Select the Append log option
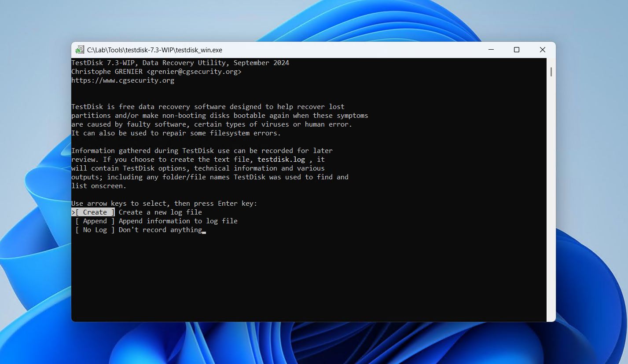 coord(95,221)
